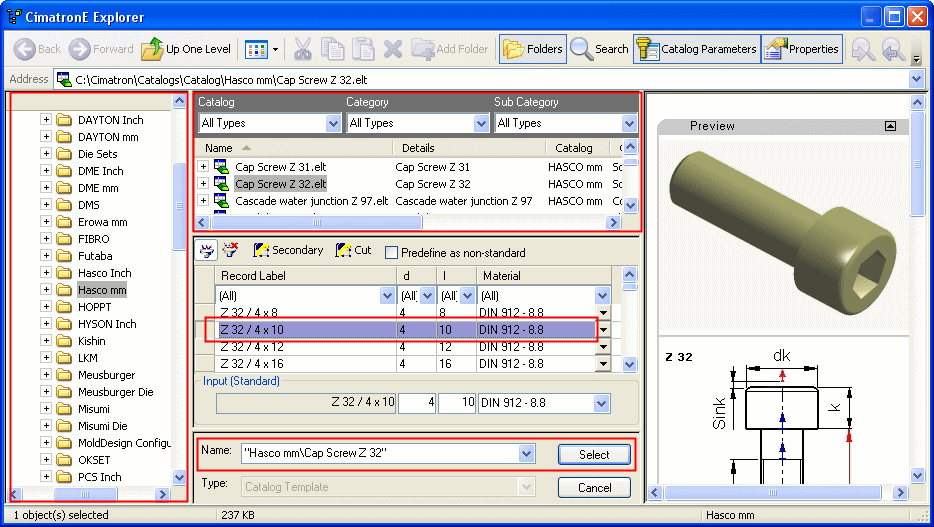The width and height of the screenshot is (934, 527).
Task: Click the filter records icon
Action: (207, 250)
